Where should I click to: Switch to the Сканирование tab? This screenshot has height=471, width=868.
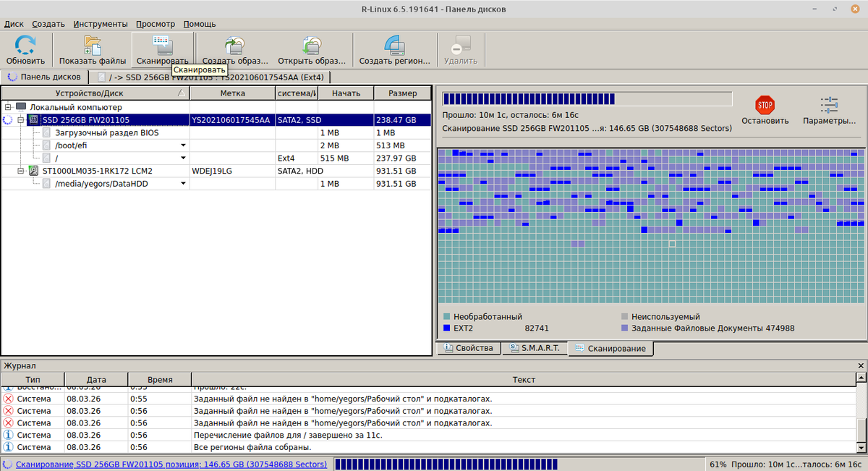point(610,349)
